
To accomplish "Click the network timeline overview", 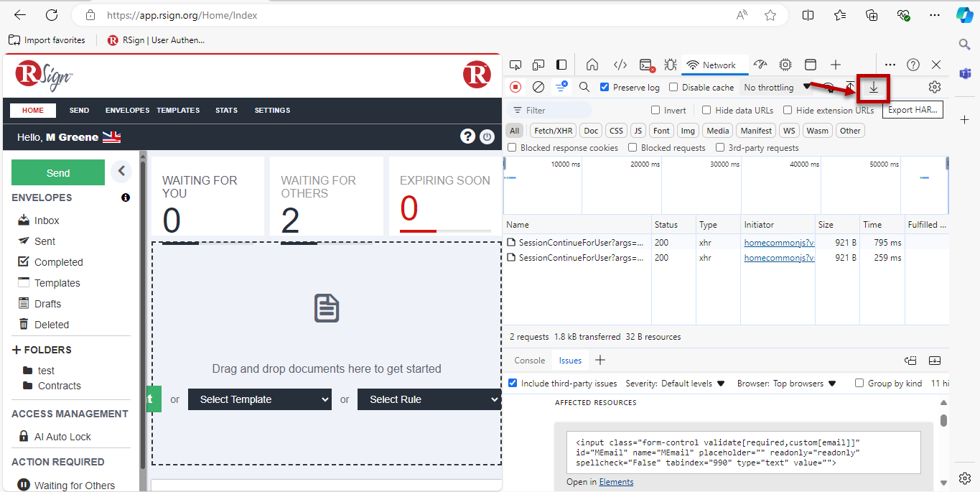I will click(x=725, y=185).
